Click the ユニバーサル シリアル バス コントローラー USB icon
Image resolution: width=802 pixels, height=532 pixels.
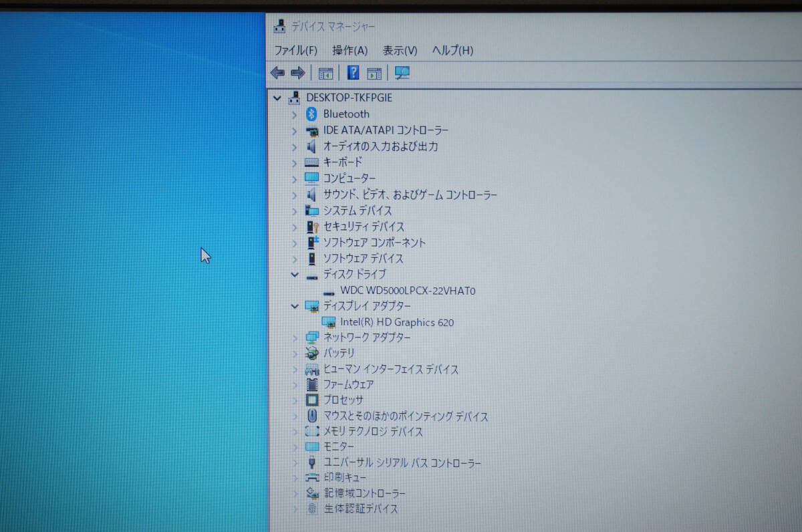(x=311, y=462)
